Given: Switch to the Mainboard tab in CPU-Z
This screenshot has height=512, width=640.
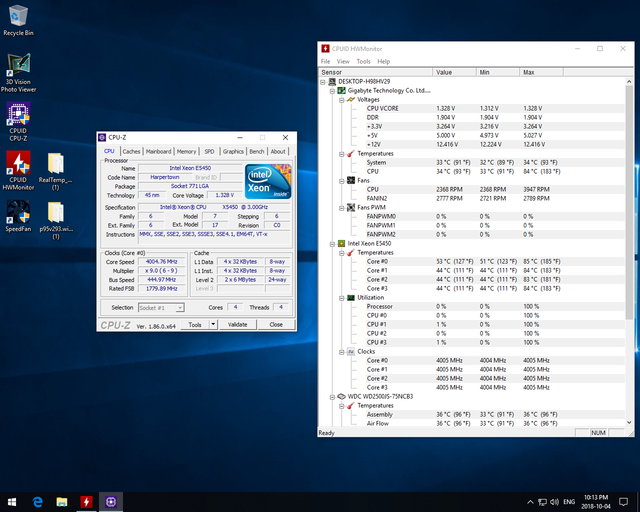Looking at the screenshot, I should pyautogui.click(x=158, y=151).
